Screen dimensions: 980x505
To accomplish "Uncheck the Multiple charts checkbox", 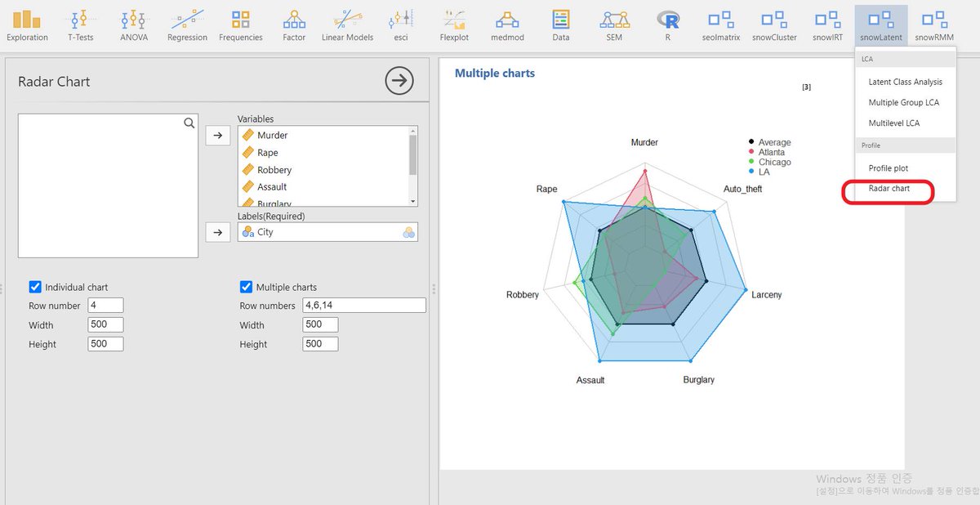I will click(x=246, y=287).
